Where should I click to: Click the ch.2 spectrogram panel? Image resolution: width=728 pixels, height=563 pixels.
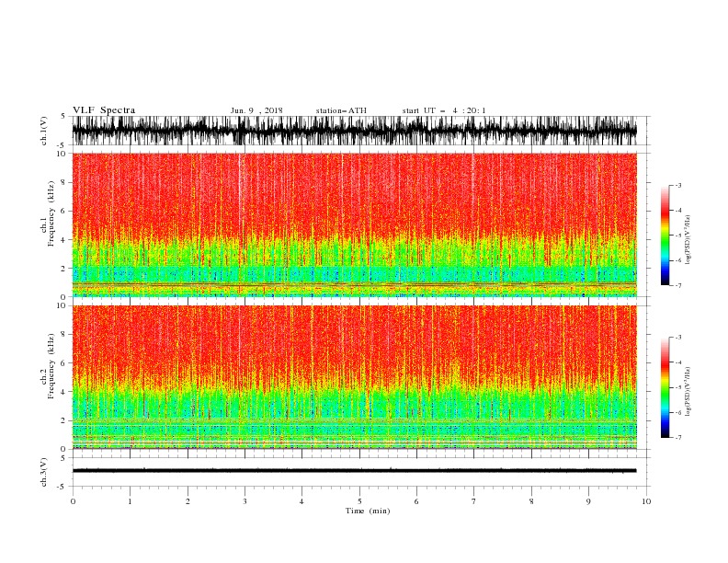point(354,377)
